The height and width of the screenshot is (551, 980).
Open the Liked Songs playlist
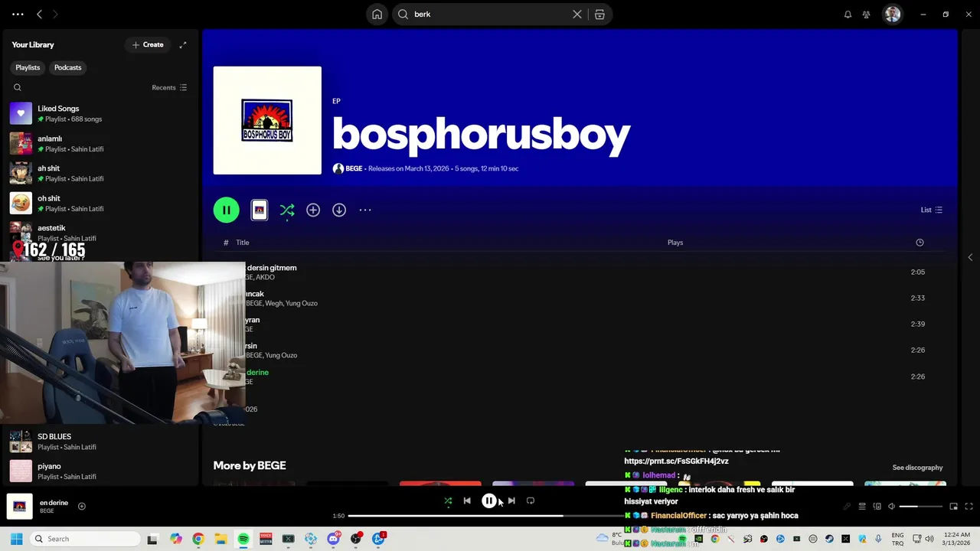pyautogui.click(x=100, y=114)
